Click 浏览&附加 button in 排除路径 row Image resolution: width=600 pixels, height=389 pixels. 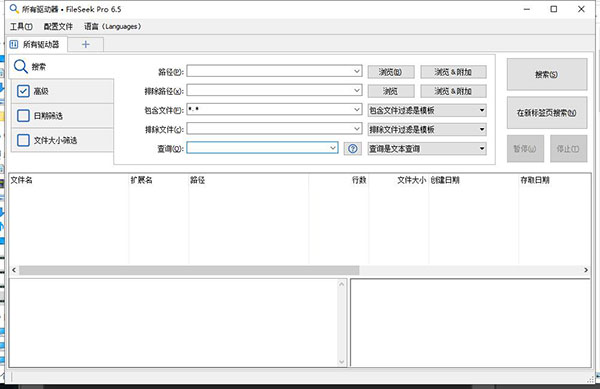tap(453, 91)
